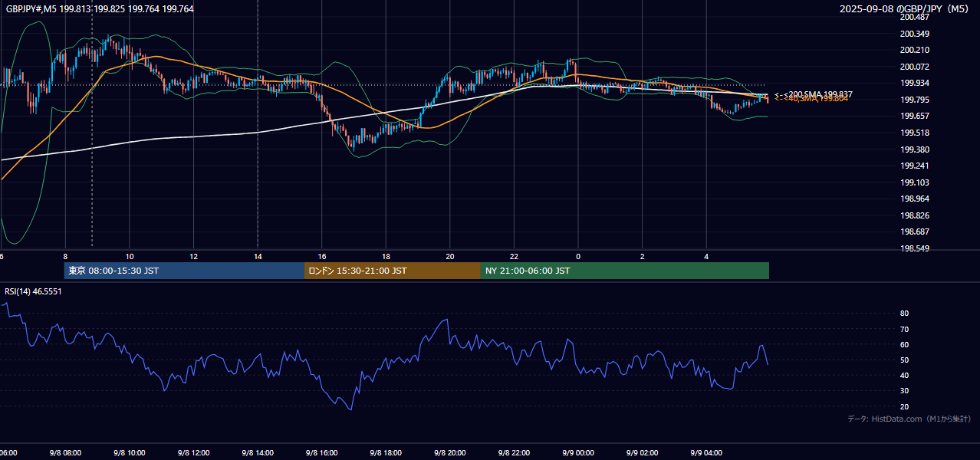This screenshot has height=460, width=980.
Task: Click price axis label 199.795
Action: click(914, 100)
